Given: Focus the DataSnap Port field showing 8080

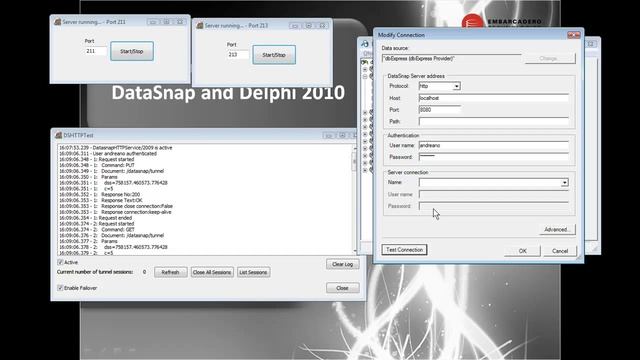Looking at the screenshot, I should coord(440,110).
